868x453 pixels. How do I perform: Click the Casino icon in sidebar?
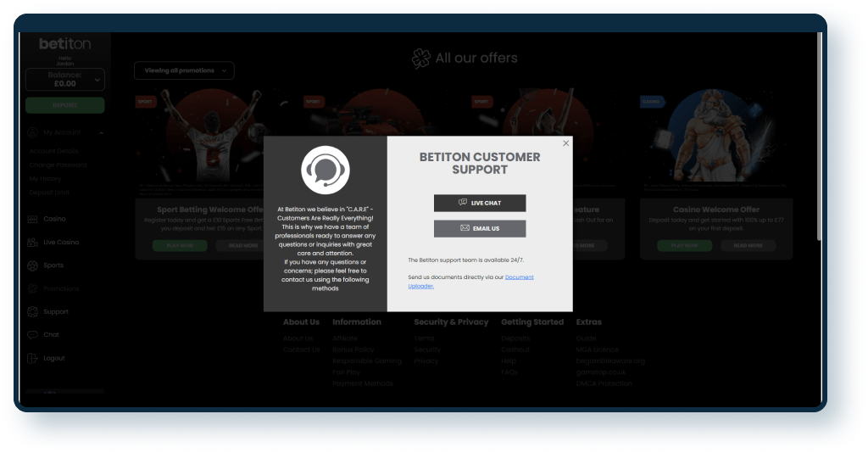(x=33, y=219)
